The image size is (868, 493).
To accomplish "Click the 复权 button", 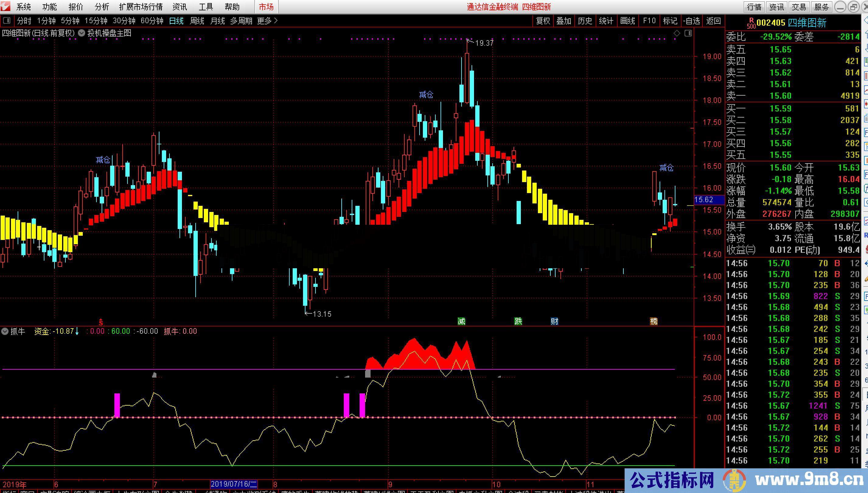I will 543,21.
